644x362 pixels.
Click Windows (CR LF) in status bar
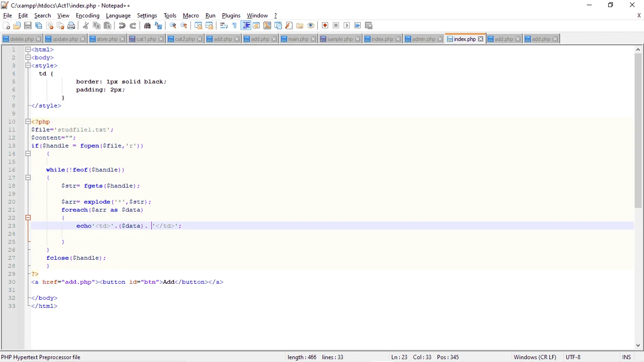coord(535,357)
